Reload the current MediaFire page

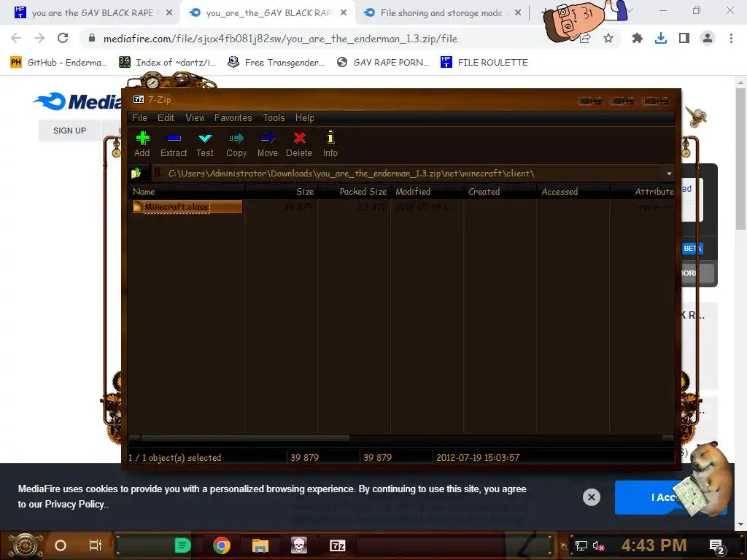[x=63, y=38]
